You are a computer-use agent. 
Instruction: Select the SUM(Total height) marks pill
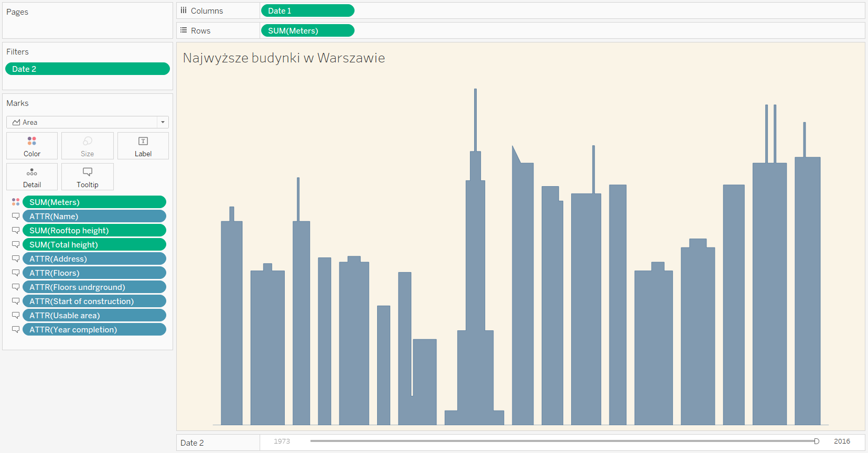(94, 244)
